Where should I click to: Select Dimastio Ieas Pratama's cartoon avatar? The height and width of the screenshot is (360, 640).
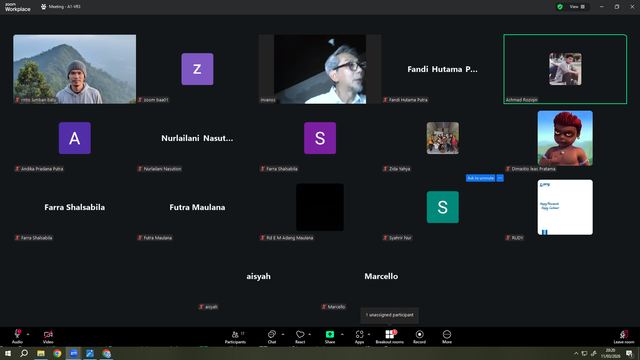click(x=565, y=138)
